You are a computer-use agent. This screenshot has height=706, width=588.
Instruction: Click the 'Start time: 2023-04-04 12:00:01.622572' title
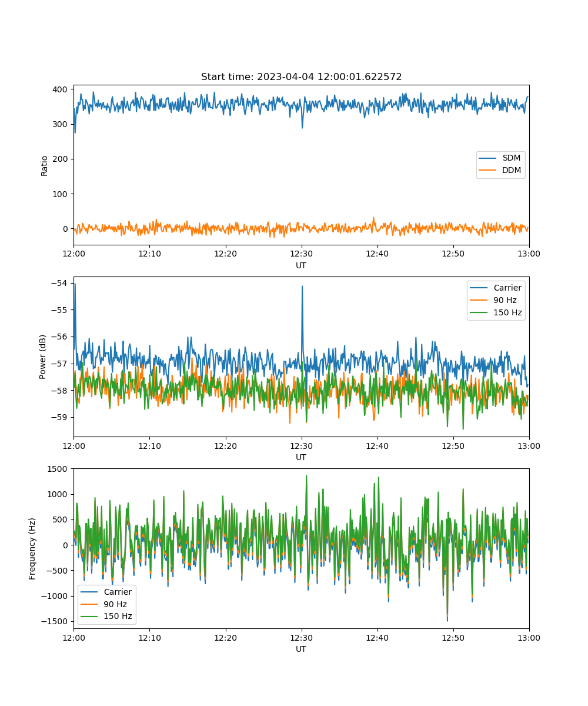coord(301,77)
